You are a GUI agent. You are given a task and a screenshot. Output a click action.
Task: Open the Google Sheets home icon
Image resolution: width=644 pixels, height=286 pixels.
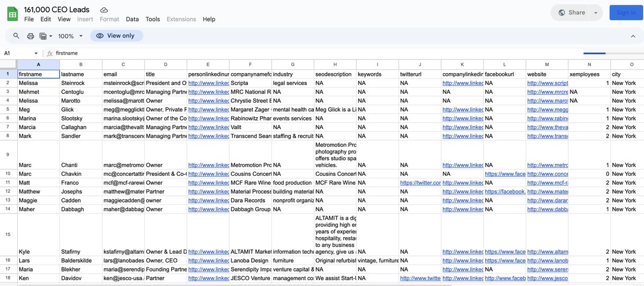[x=12, y=13]
